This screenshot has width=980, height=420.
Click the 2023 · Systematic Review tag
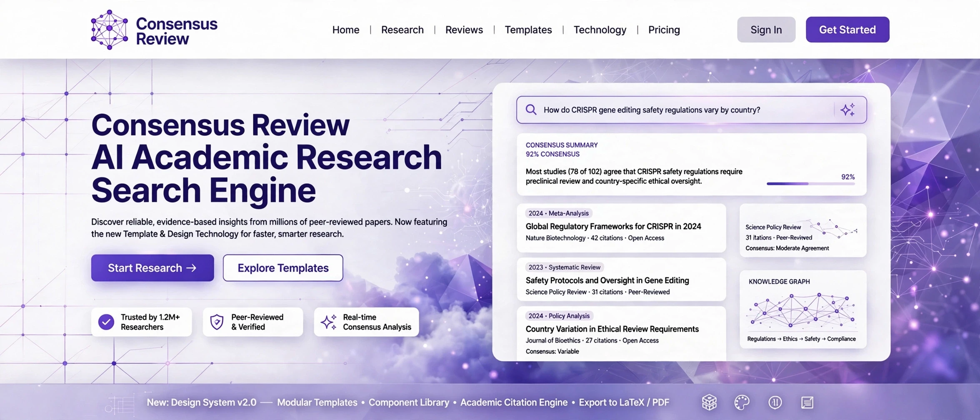(564, 267)
